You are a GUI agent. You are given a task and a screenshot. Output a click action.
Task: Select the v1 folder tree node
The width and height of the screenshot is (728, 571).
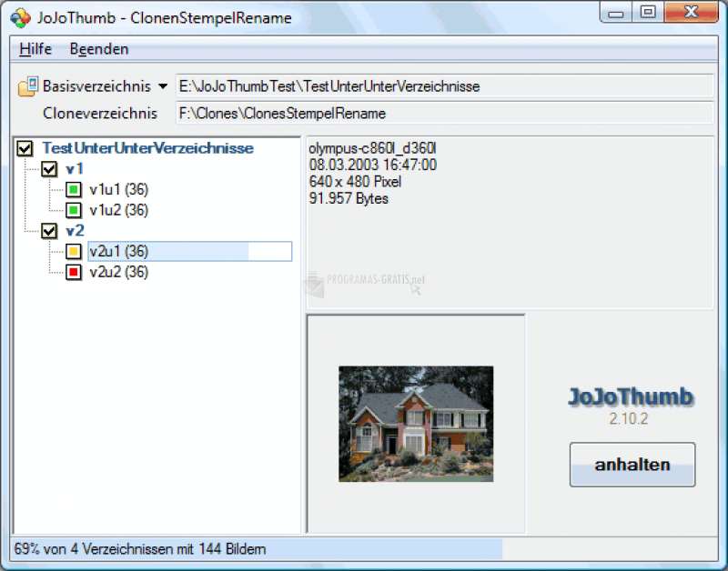coord(75,169)
